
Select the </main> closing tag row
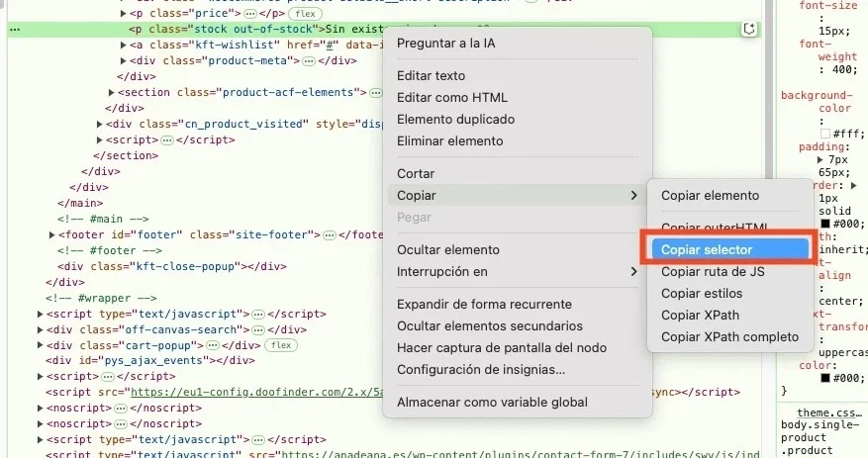(x=80, y=203)
